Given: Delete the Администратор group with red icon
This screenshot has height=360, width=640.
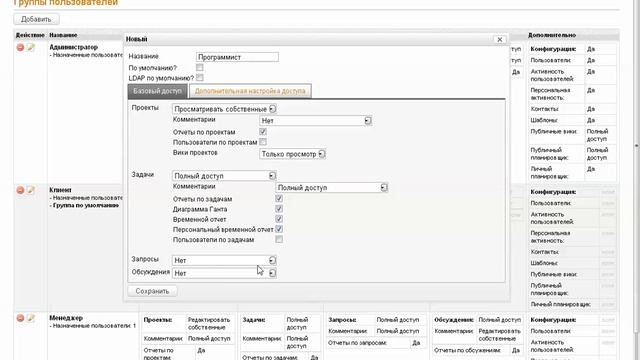Looking at the screenshot, I should point(20,47).
